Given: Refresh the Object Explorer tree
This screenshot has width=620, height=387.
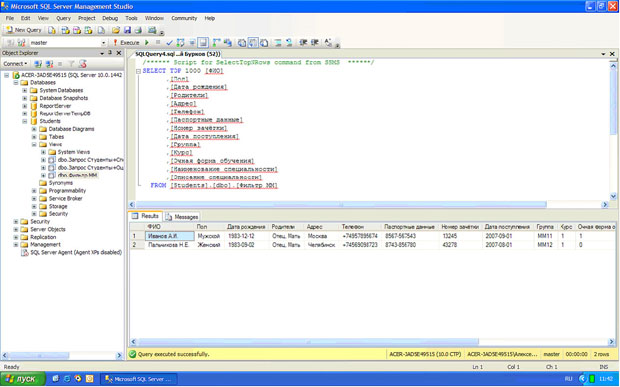Looking at the screenshot, I should coord(82,64).
